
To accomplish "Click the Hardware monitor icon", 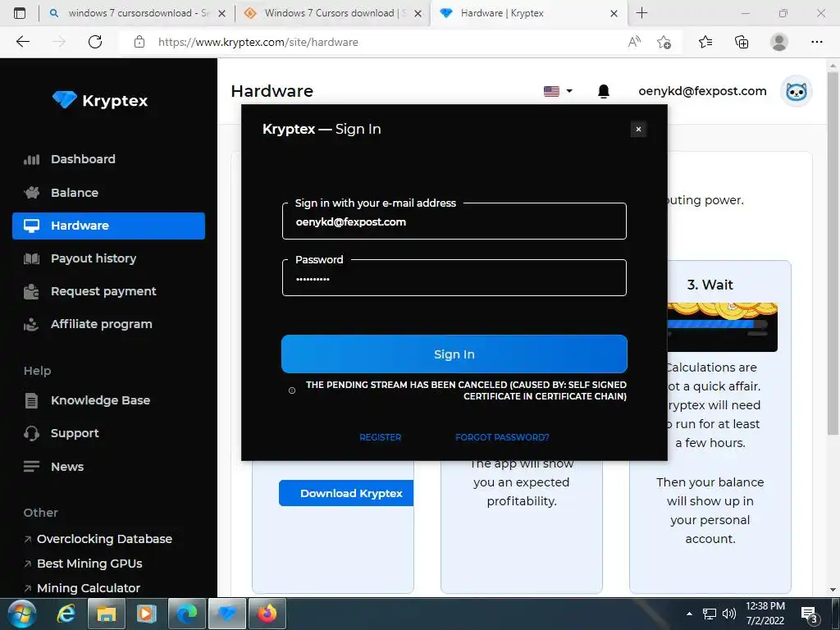I will [32, 226].
